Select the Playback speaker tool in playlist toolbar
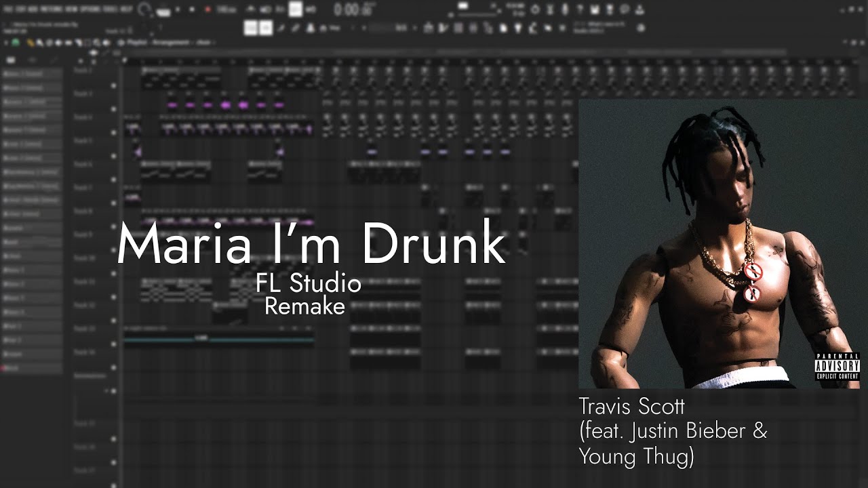The width and height of the screenshot is (868, 488). pos(106,43)
